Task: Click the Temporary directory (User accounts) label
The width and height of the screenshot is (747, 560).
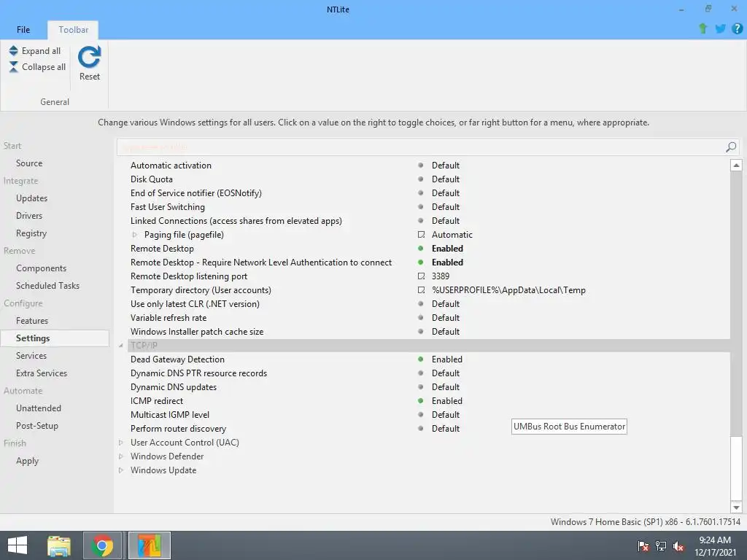Action: [201, 290]
